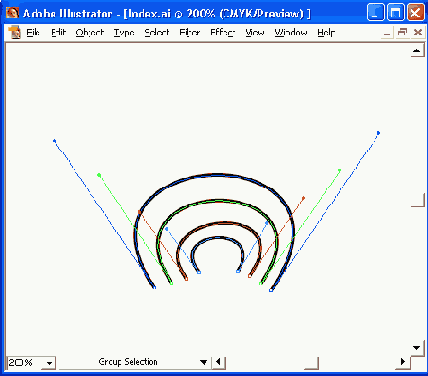This screenshot has width=428, height=376.
Task: Open the Type menu
Action: click(124, 33)
